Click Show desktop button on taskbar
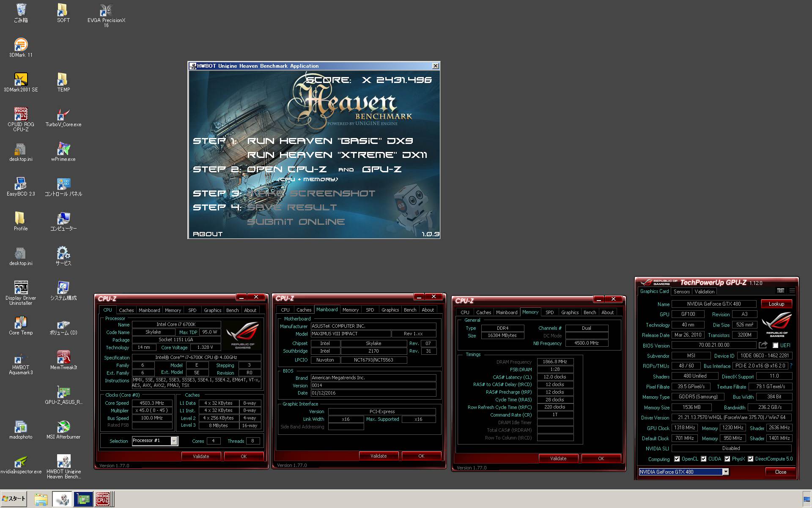The height and width of the screenshot is (508, 812). (x=807, y=499)
